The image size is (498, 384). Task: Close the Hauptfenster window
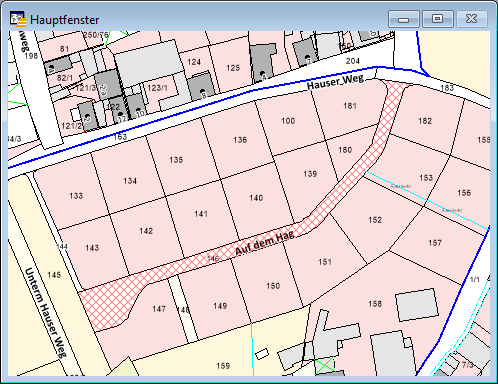(x=471, y=19)
